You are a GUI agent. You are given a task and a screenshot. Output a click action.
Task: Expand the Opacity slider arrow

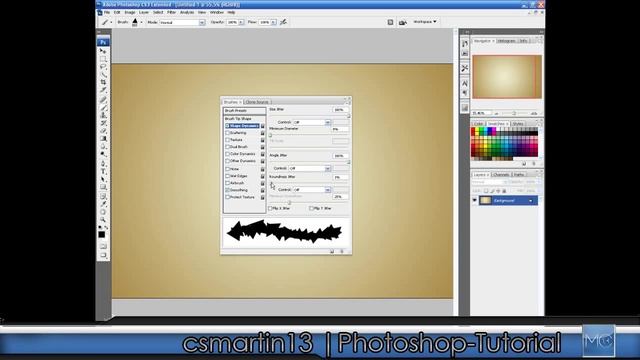(241, 22)
